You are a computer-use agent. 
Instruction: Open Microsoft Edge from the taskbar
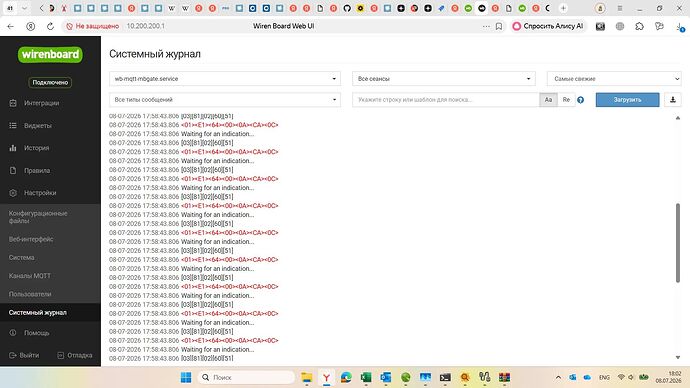(346, 377)
